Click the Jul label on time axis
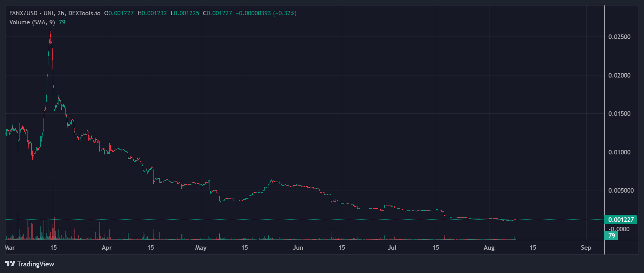This screenshot has height=273, width=644. [x=392, y=248]
